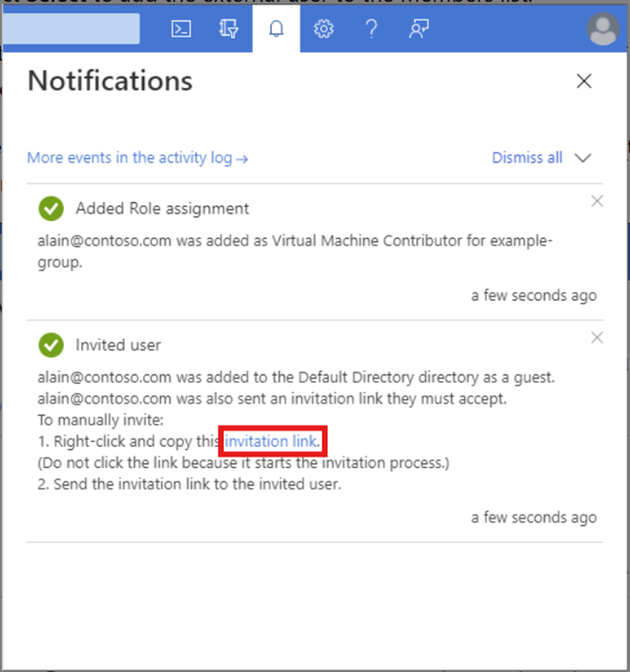Click text 'Send the invitation link to the invited user'
Screen dimensions: 630x672
(197, 484)
